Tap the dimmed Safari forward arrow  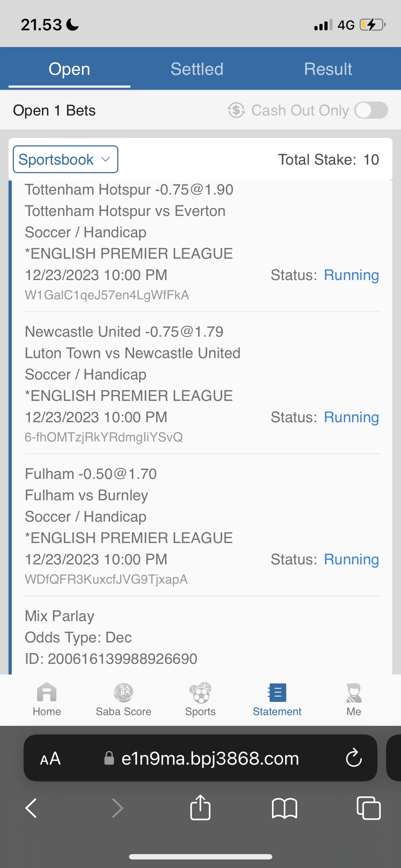(117, 808)
